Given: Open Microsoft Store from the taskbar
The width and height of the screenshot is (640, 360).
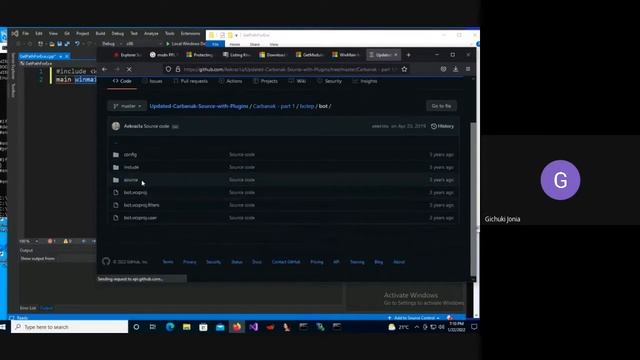Looking at the screenshot, I should tap(203, 327).
